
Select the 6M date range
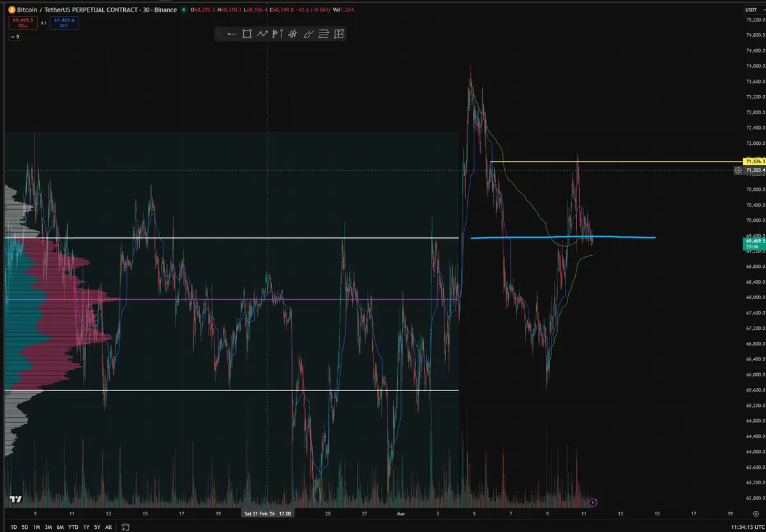click(60, 527)
